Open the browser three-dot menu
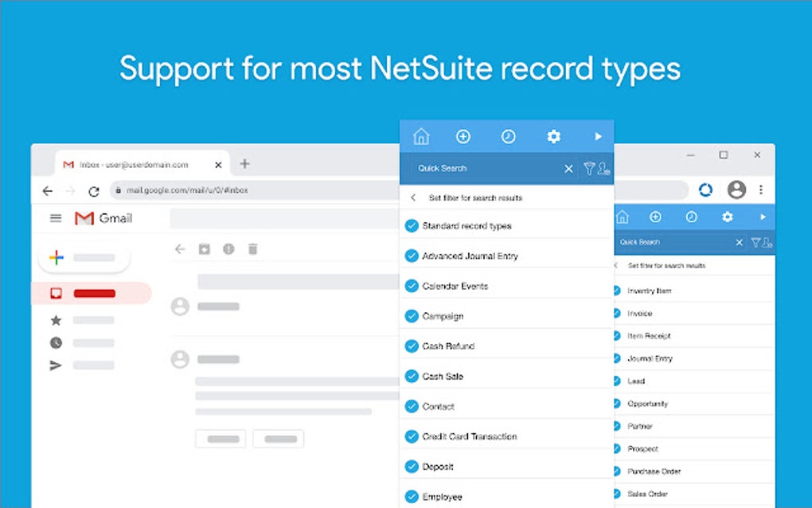The height and width of the screenshot is (508, 812). click(x=761, y=190)
